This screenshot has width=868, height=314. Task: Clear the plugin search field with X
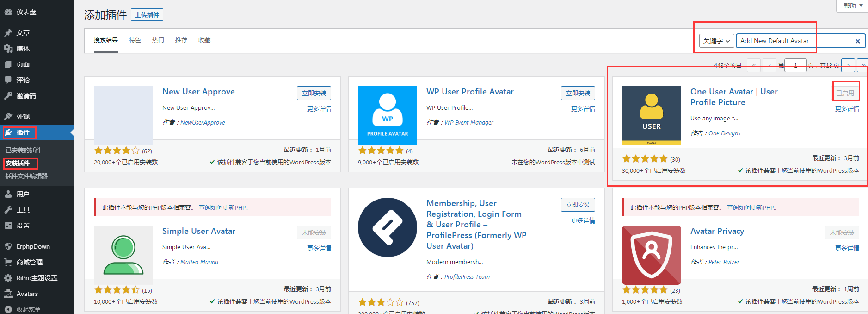[857, 41]
